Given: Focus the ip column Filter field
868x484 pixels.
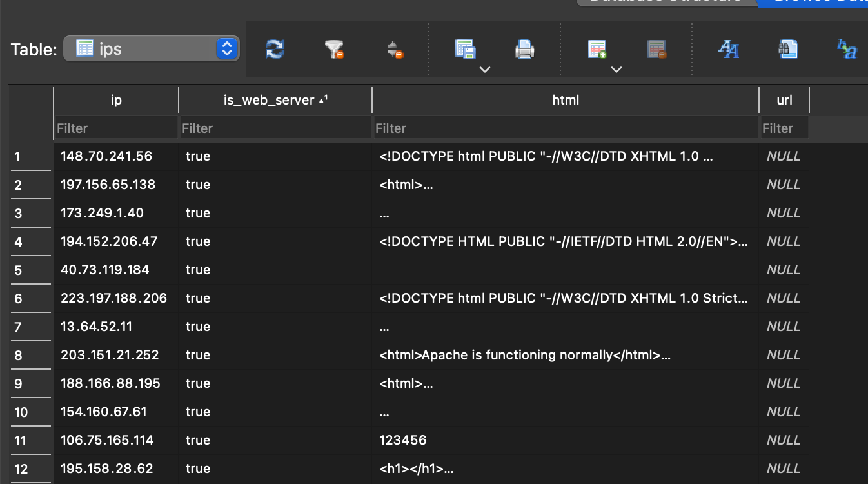Looking at the screenshot, I should point(116,128).
